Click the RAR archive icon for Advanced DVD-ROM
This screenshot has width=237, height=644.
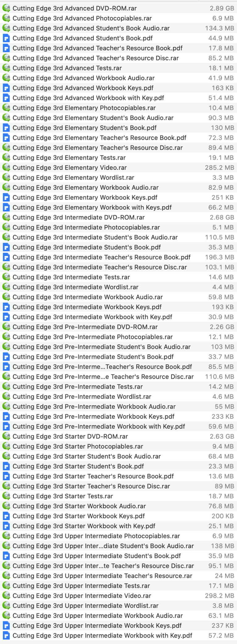(6, 8)
